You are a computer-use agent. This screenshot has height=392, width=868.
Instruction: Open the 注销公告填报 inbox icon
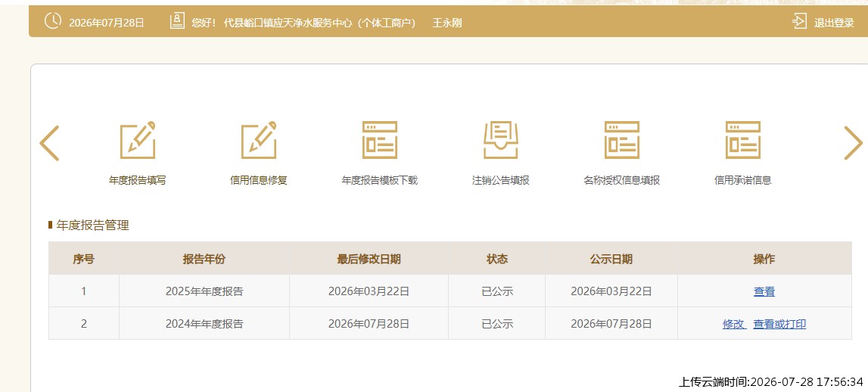500,140
